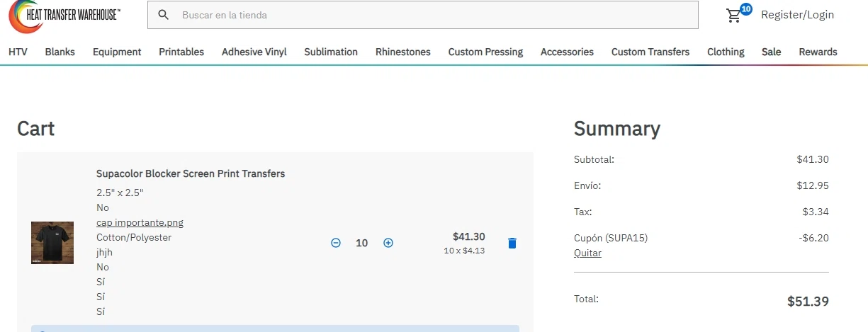This screenshot has height=332, width=868.
Task: Open the Equipment menu
Action: (x=117, y=52)
